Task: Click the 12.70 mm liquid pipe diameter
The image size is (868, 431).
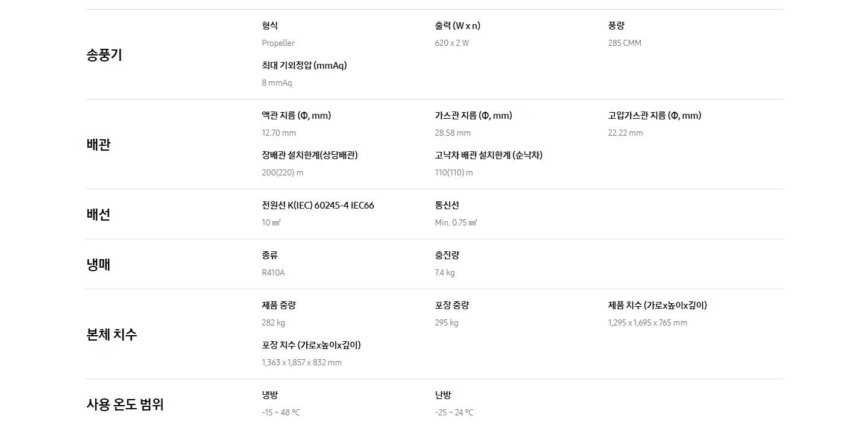Action: pyautogui.click(x=279, y=133)
